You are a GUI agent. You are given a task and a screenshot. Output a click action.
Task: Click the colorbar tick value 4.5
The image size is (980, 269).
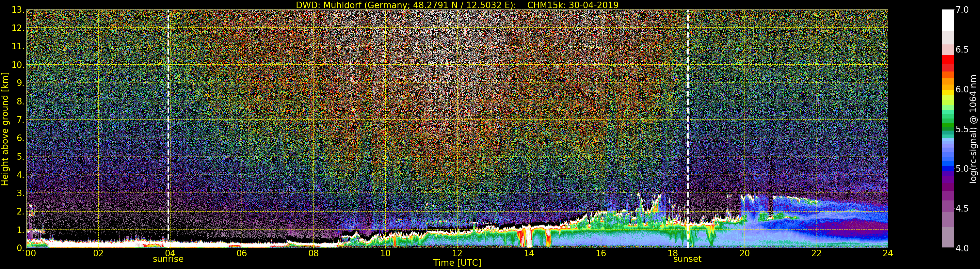962,209
